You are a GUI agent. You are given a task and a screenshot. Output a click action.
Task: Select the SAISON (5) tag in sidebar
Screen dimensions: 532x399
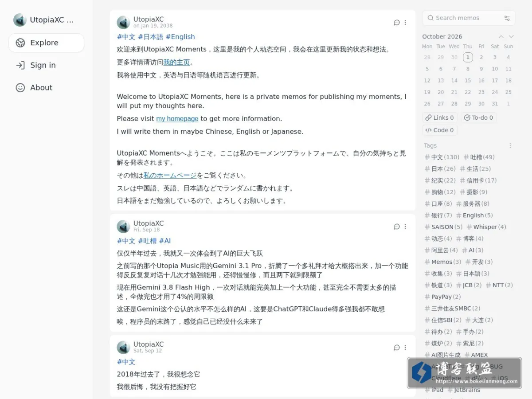click(x=443, y=227)
